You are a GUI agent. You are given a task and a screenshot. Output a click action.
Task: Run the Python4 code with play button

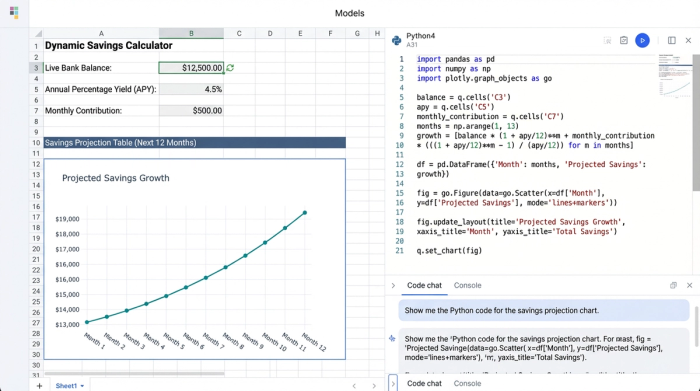click(x=642, y=41)
